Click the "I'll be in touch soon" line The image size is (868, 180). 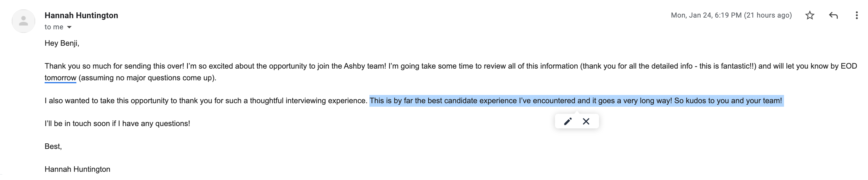(x=117, y=123)
